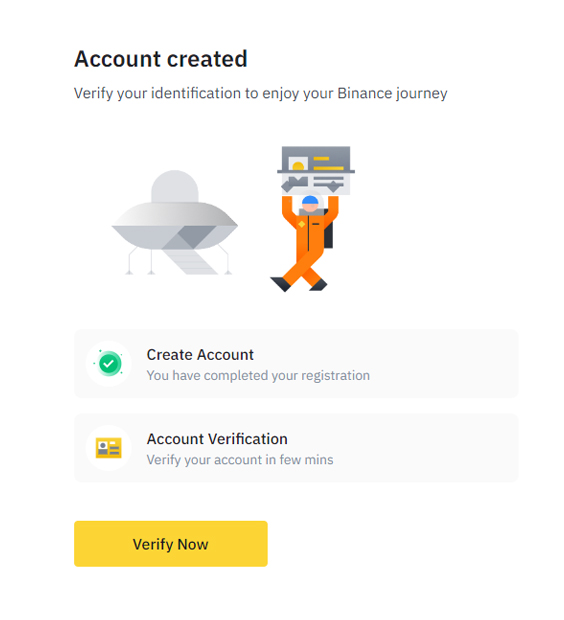The height and width of the screenshot is (620, 564).
Task: Click the Account Verification title
Action: click(217, 439)
